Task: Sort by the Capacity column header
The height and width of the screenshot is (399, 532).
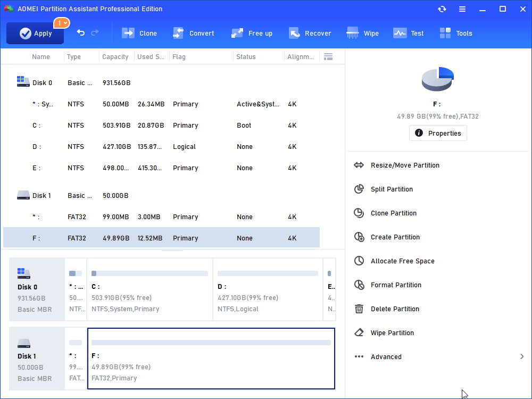Action: (x=115, y=57)
